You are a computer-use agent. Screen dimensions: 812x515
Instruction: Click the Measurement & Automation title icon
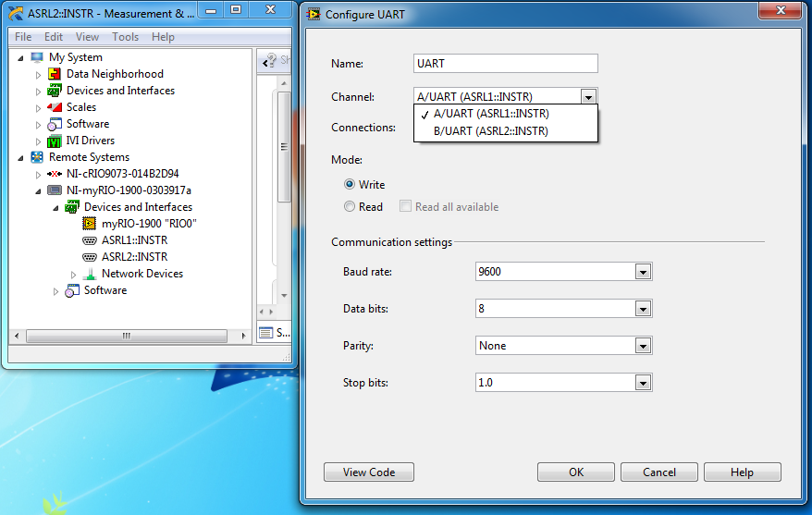[16, 14]
